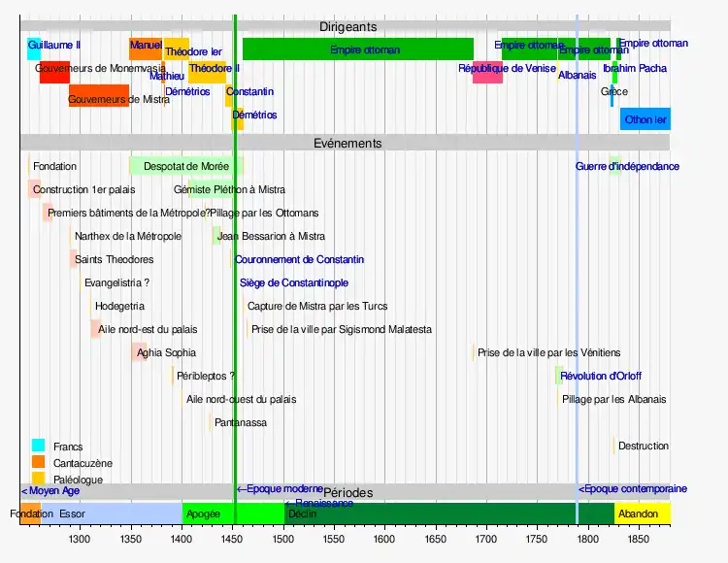Select the yellow Paléologue legend swatch
The width and height of the screenshot is (728, 563).
tap(38, 478)
